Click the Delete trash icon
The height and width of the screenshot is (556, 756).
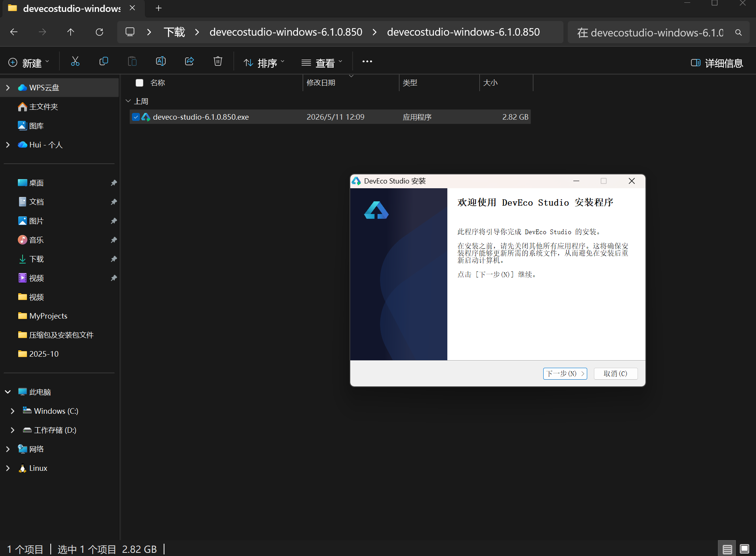coord(218,61)
